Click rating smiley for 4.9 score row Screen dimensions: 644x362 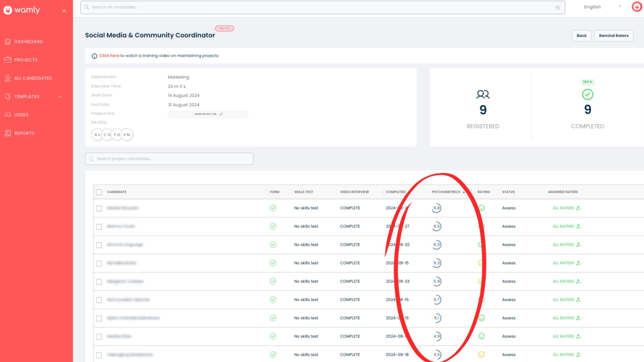(481, 336)
